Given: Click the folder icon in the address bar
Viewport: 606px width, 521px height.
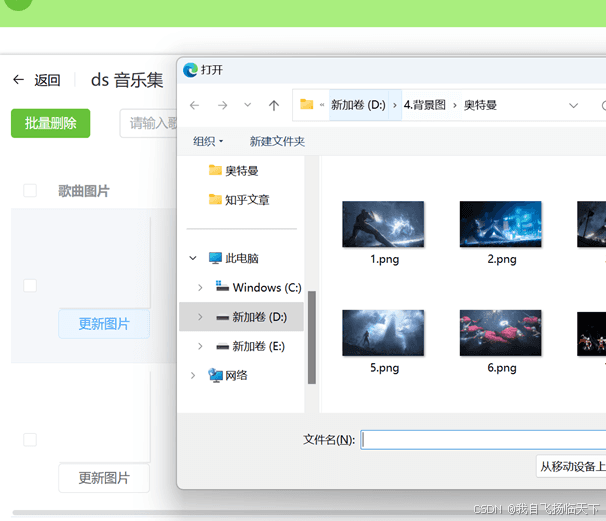Looking at the screenshot, I should [306, 104].
